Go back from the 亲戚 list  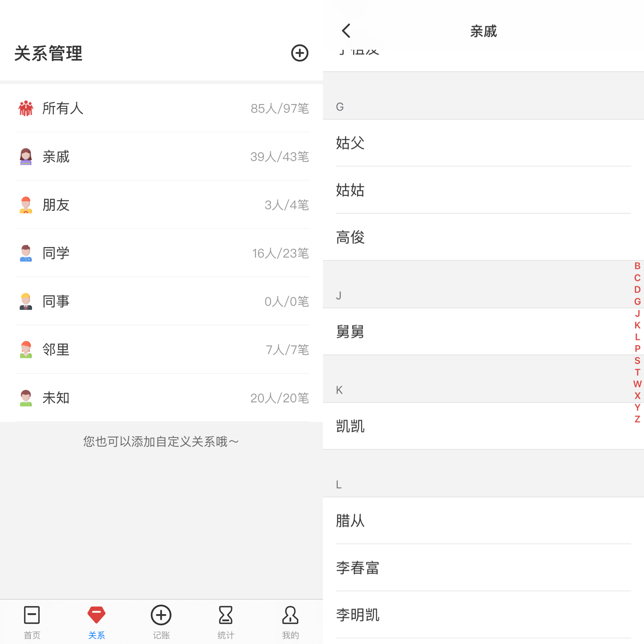[x=346, y=31]
